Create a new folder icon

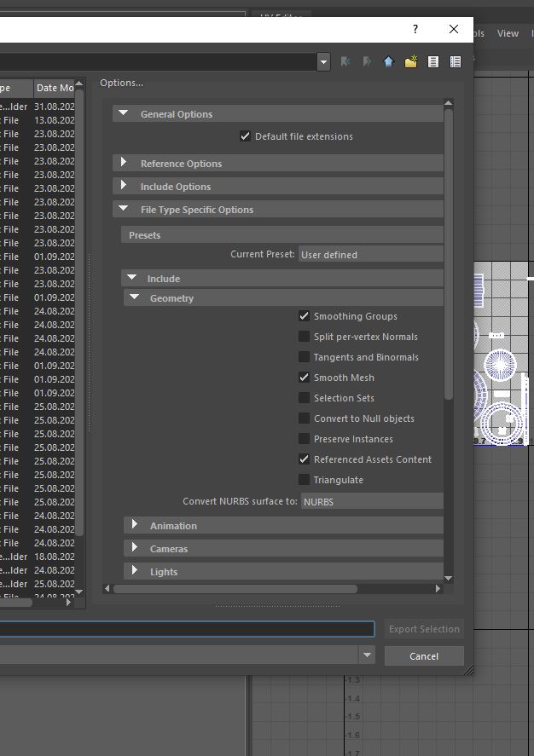(411, 61)
